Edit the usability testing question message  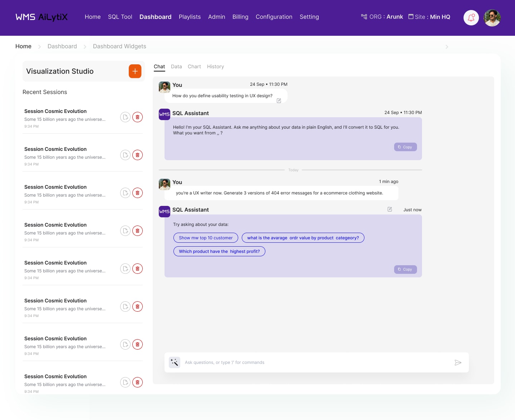[279, 101]
